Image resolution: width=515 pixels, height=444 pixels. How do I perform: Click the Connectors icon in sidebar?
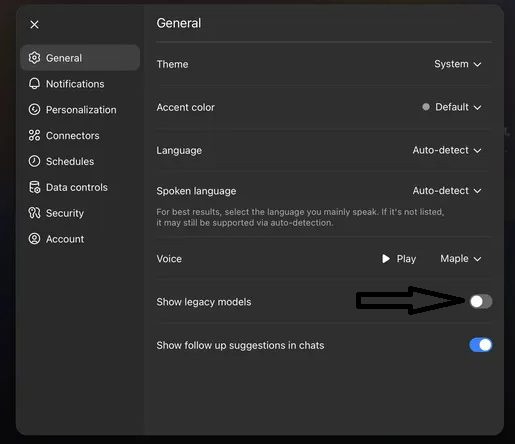click(x=34, y=135)
